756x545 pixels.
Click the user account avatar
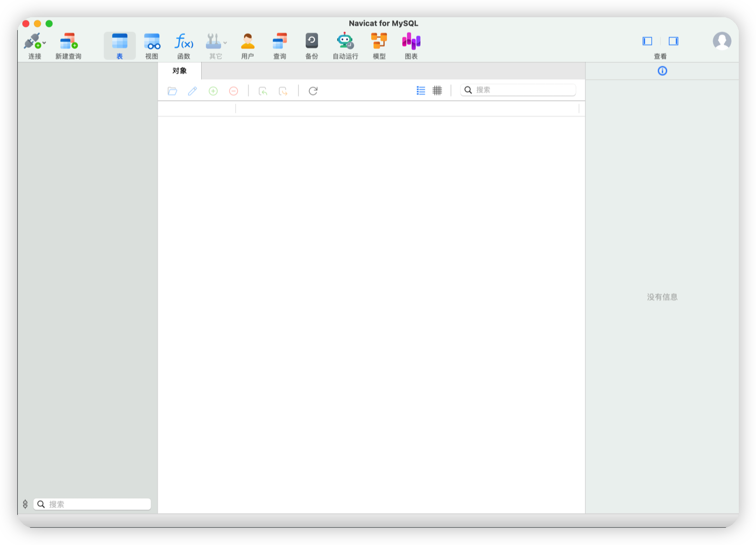click(722, 41)
